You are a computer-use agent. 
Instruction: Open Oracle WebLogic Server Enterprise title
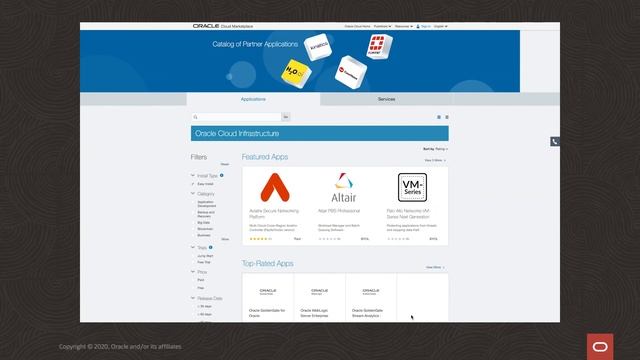point(314,313)
